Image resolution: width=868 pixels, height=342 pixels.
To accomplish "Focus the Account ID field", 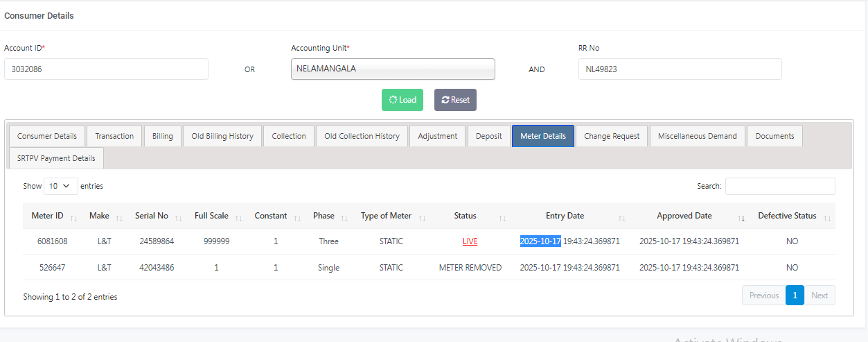I will click(106, 69).
